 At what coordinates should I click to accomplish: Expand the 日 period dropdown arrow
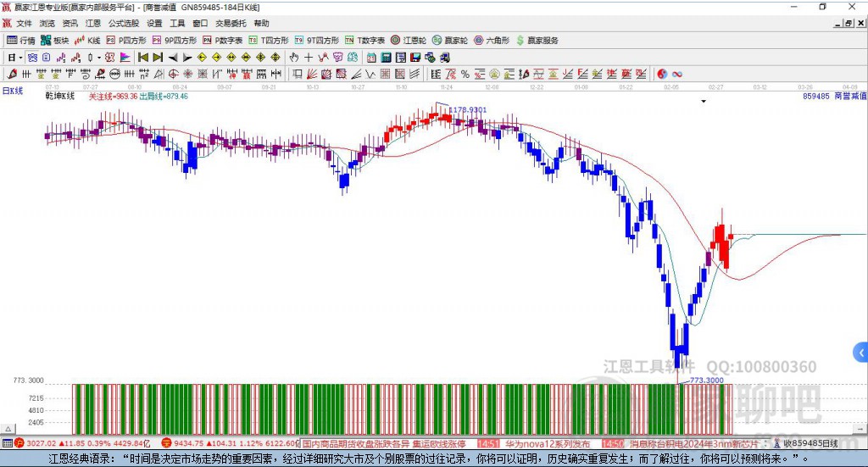[20, 58]
